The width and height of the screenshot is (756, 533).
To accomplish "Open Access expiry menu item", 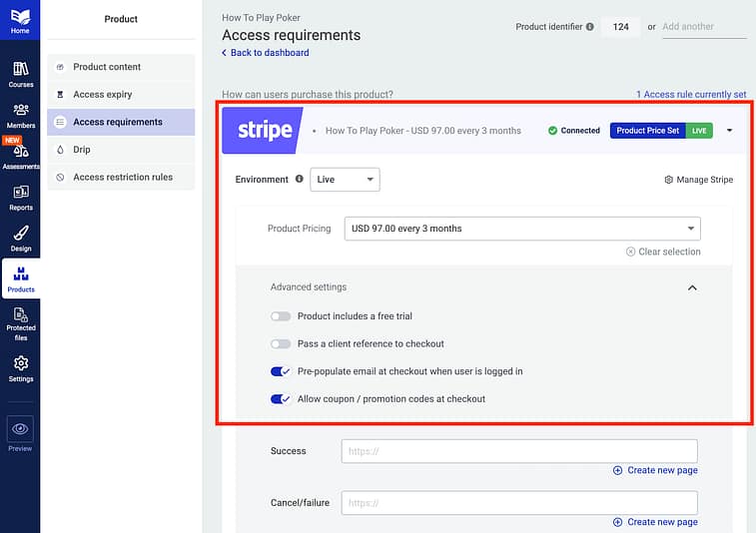I will [x=121, y=95].
